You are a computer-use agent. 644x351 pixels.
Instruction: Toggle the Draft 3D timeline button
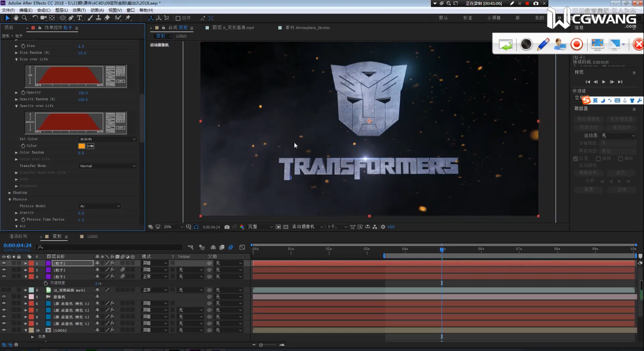(202, 247)
